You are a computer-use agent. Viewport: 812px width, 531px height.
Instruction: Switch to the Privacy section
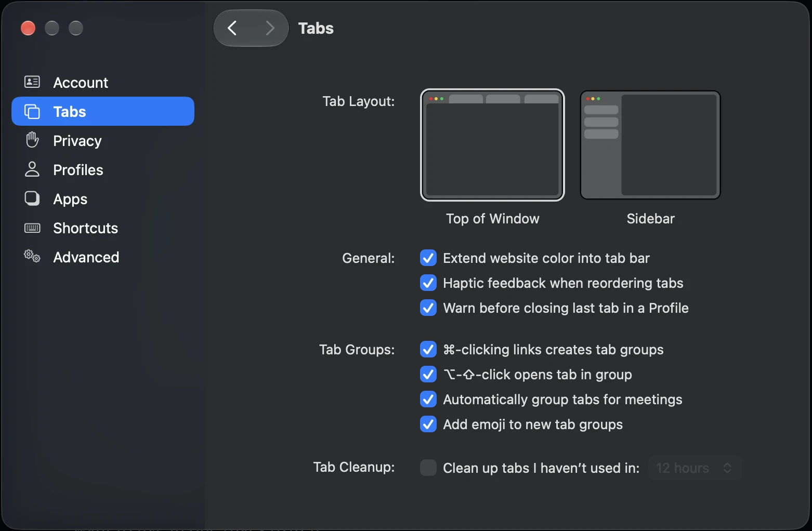tap(103, 140)
